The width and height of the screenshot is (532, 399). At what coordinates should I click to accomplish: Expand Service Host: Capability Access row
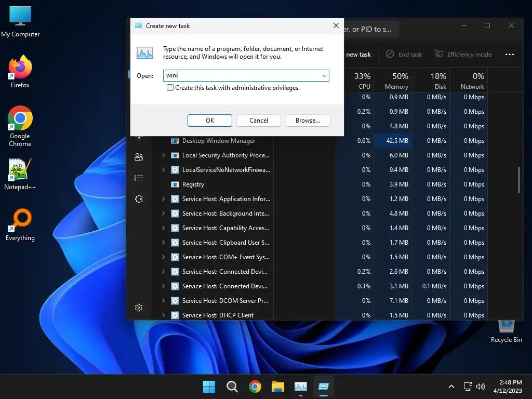pos(163,228)
